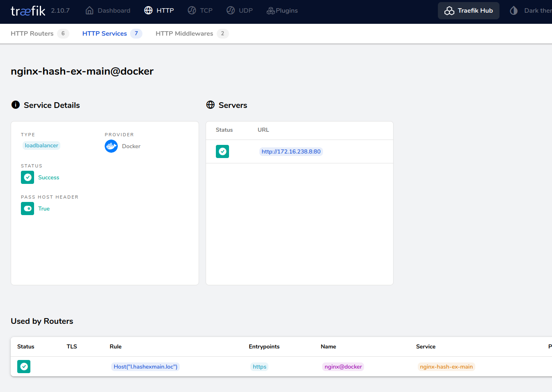This screenshot has height=392, width=552.
Task: Open the UDP section
Action: click(239, 11)
